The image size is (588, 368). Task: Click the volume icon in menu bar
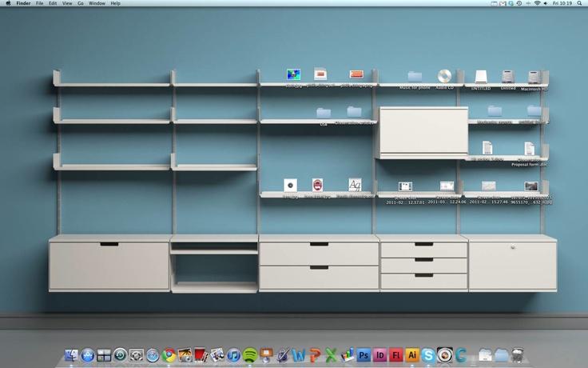click(x=546, y=3)
